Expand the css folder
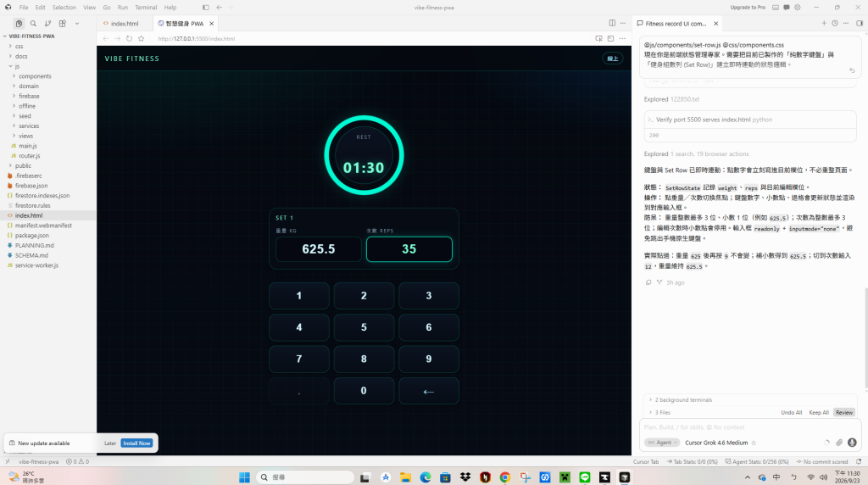Image resolution: width=868 pixels, height=485 pixels. pos(19,46)
